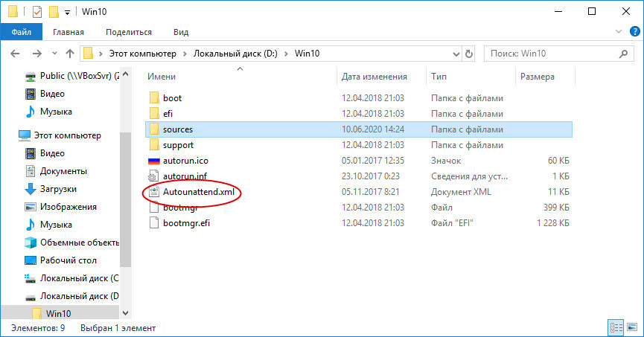The height and width of the screenshot is (337, 644).
Task: Open Локальный диск (C in navigation pane
Action: click(72, 278)
